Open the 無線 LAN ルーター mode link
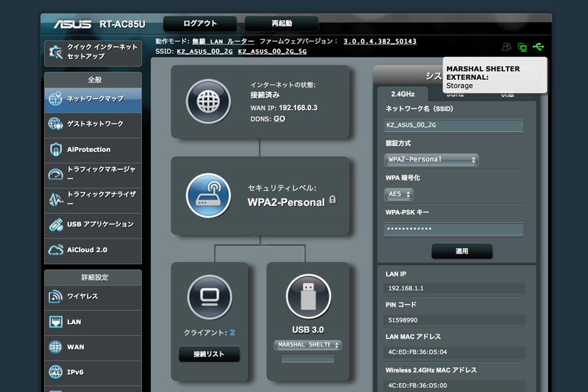The height and width of the screenshot is (392, 588). point(223,41)
